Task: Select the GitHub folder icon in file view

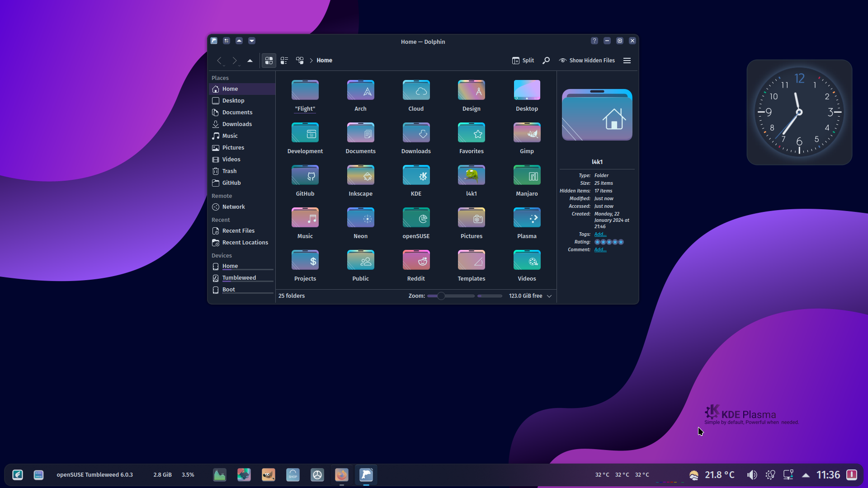Action: (x=305, y=175)
